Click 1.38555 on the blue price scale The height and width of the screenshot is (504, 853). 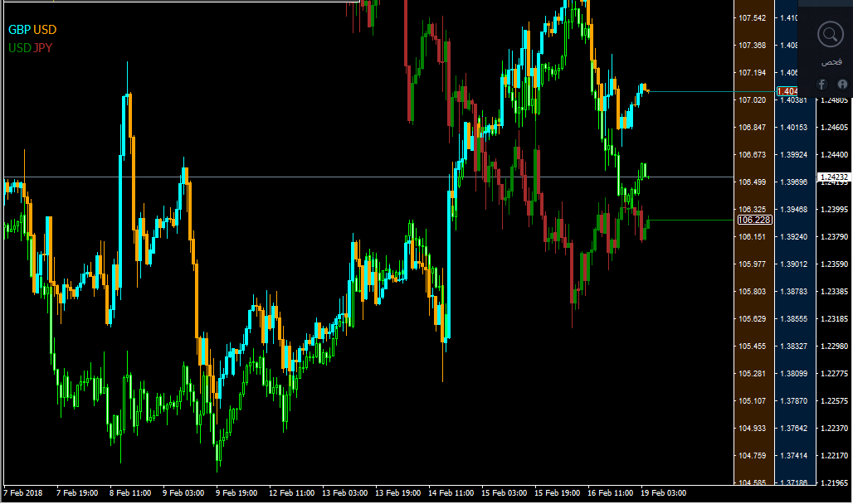click(795, 319)
